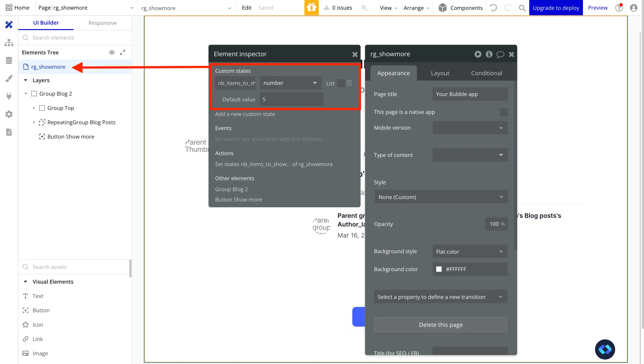The height and width of the screenshot is (364, 644).
Task: Select Button Show more under Other elements
Action: pyautogui.click(x=238, y=199)
